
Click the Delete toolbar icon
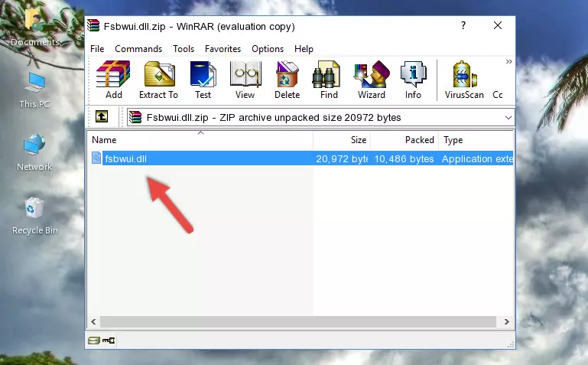click(288, 80)
